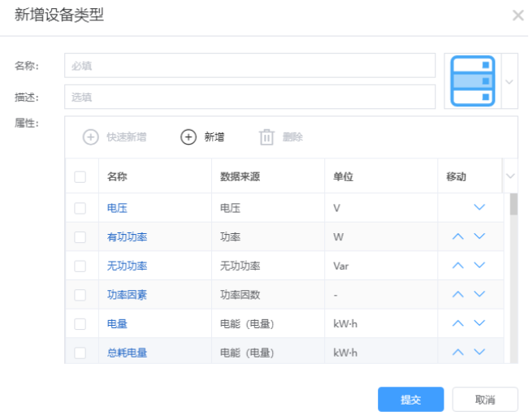Click the 快速新增 plus icon

pyautogui.click(x=91, y=137)
